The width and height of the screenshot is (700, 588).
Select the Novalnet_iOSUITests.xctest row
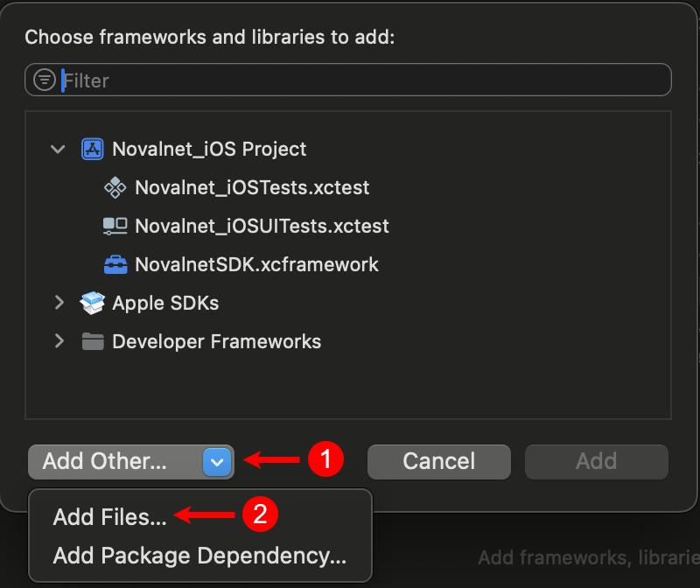pos(262,226)
